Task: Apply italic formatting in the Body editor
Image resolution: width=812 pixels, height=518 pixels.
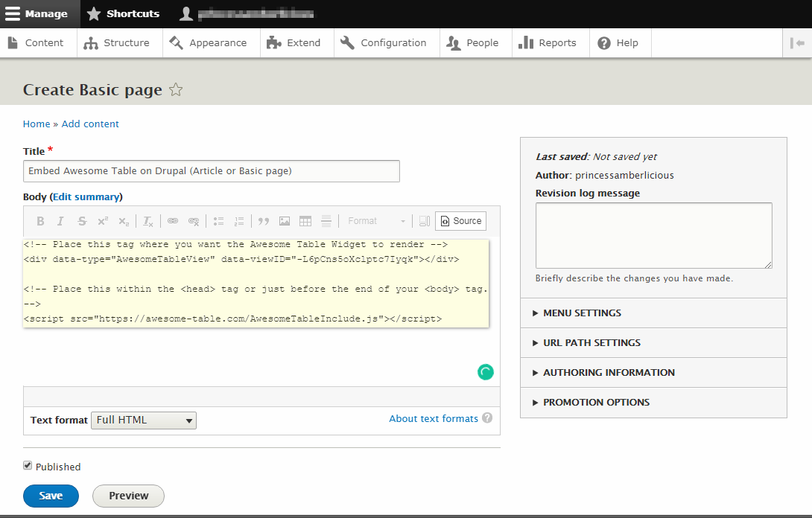Action: point(60,221)
